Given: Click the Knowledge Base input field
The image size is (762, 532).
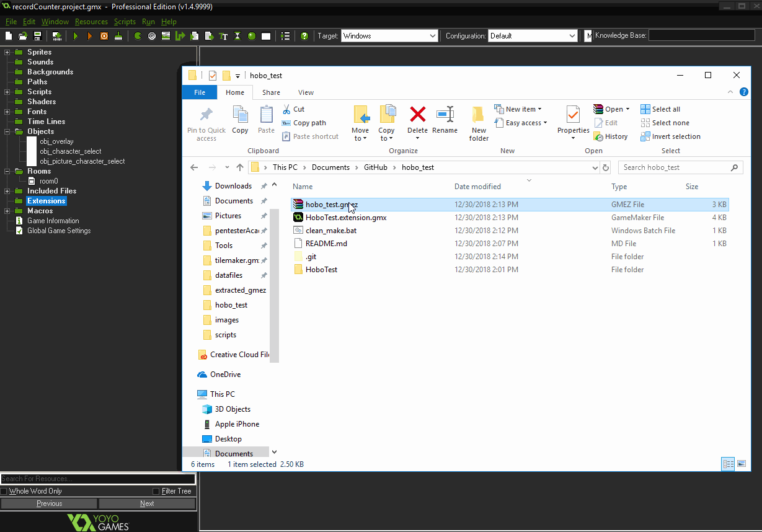Looking at the screenshot, I should [x=701, y=36].
